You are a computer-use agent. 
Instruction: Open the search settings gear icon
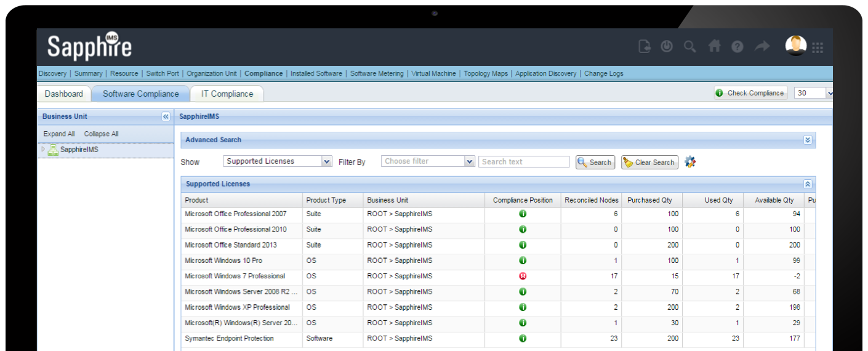tap(690, 162)
